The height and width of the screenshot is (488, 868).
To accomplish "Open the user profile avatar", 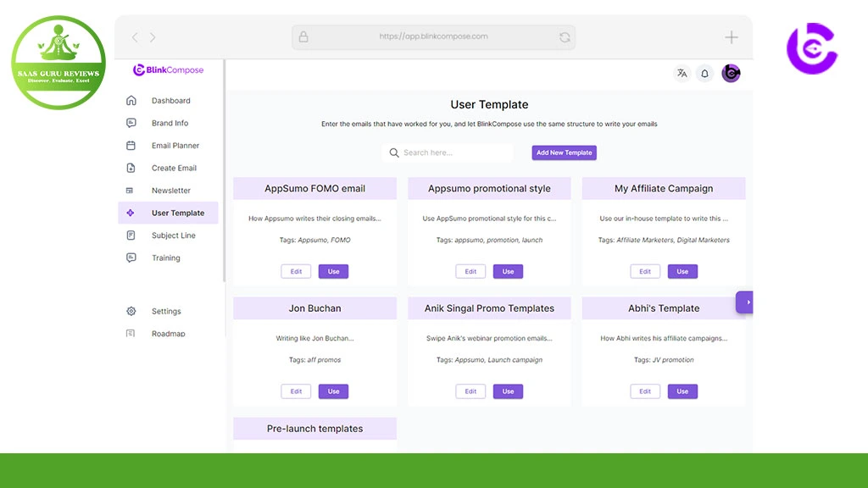I will pos(731,73).
